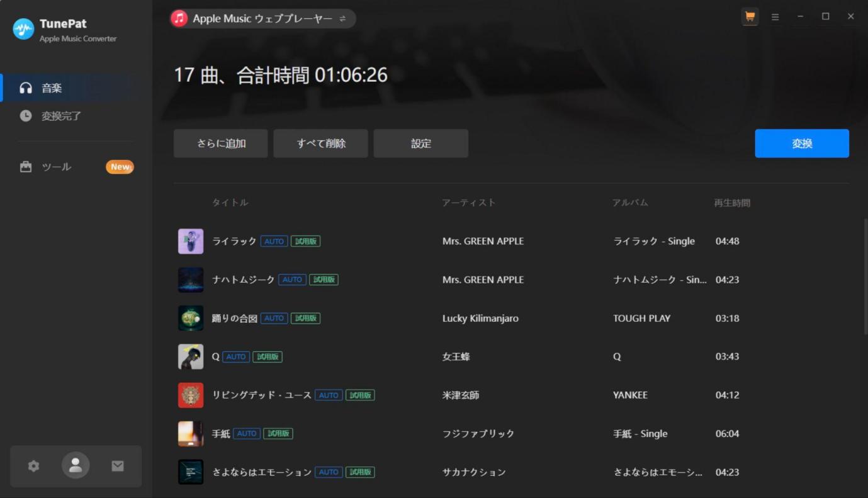Click AUTO badge on Q row
868x498 pixels.
236,356
